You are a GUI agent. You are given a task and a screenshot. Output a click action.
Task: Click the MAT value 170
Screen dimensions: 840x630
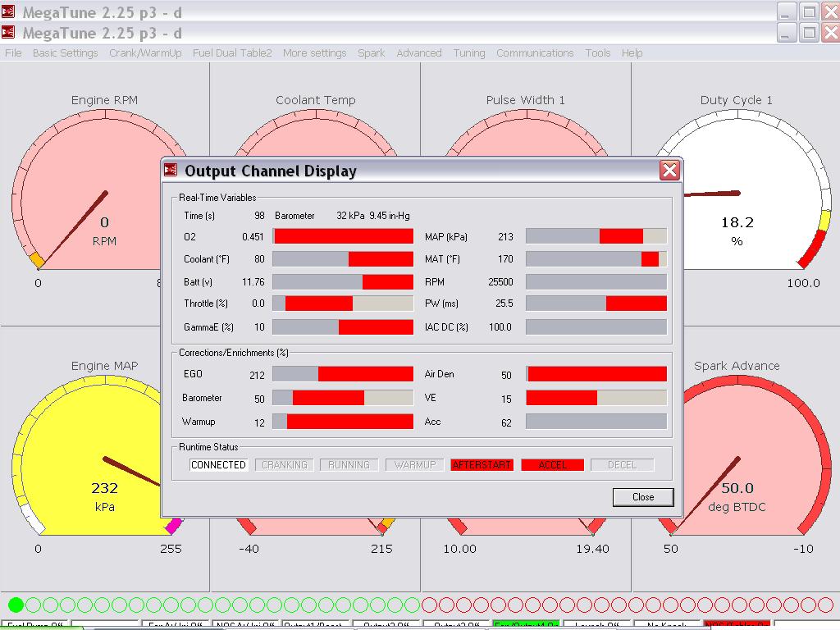click(505, 259)
